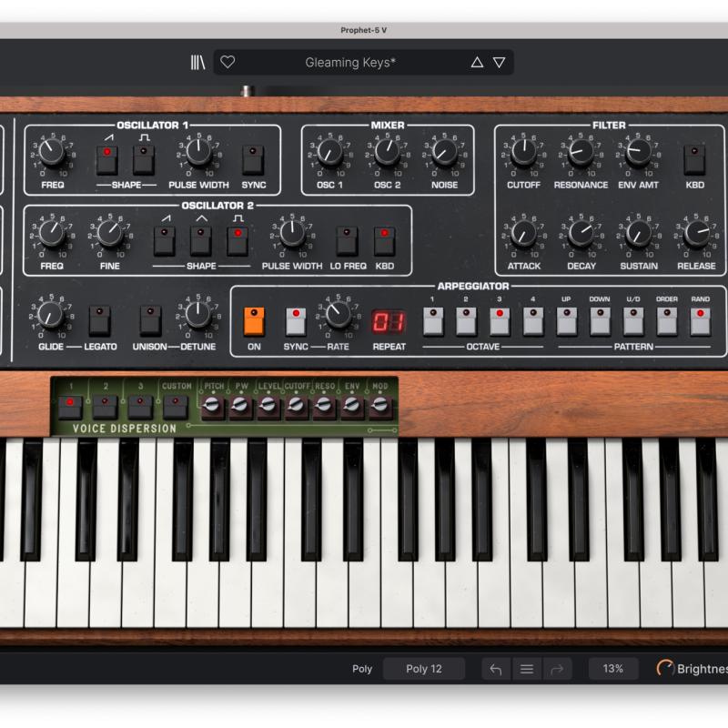Click arpeggiator RATE knob
Viewport: 728px width, 728px height.
(338, 314)
